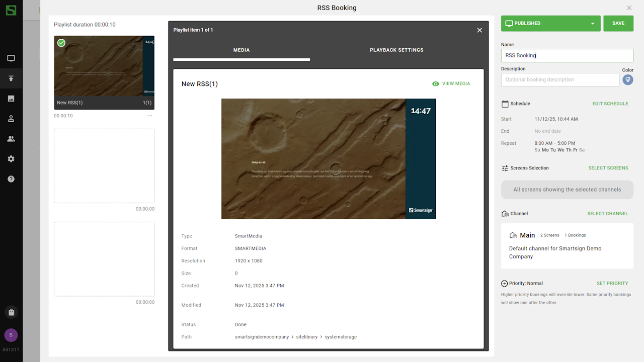The image size is (644, 362).
Task: Open the Users sidebar icon
Action: tap(11, 139)
